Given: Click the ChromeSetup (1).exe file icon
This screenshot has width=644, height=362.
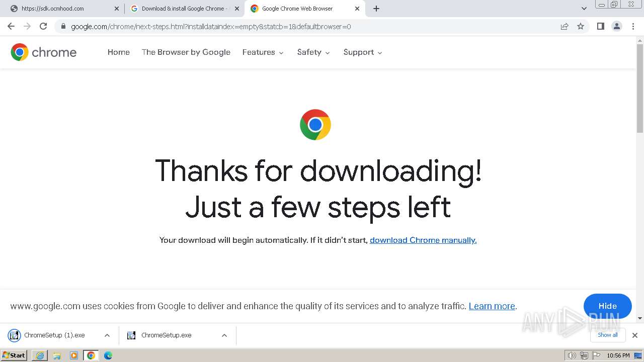Looking at the screenshot, I should (x=14, y=335).
